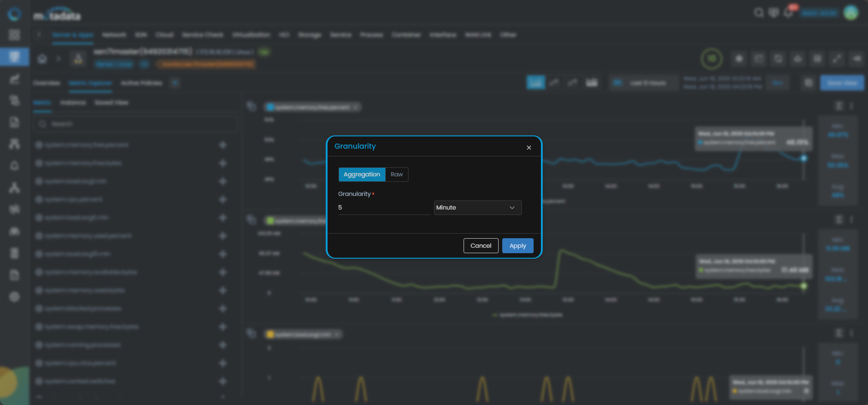
Task: Open the Overview tab
Action: (x=47, y=83)
